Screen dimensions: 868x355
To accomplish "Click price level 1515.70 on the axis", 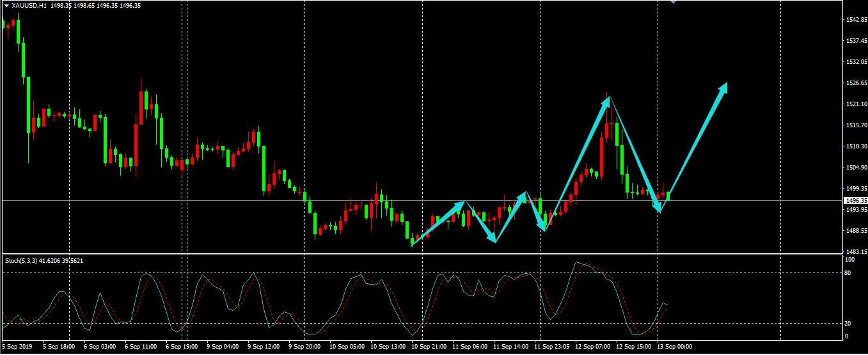I will 856,125.
